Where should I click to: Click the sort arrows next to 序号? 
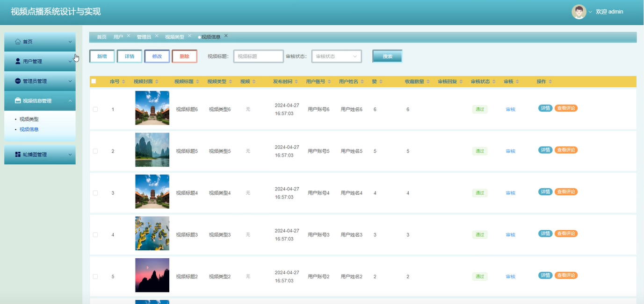pos(123,82)
